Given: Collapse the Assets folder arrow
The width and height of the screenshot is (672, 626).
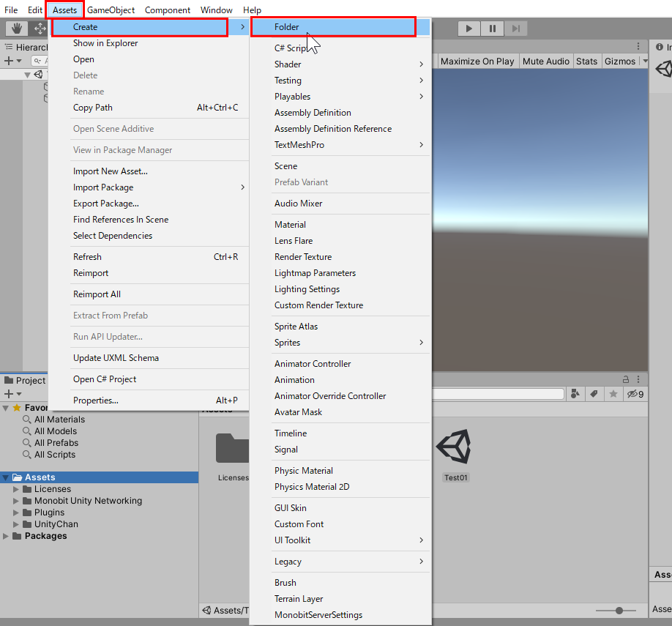Looking at the screenshot, I should click(6, 477).
